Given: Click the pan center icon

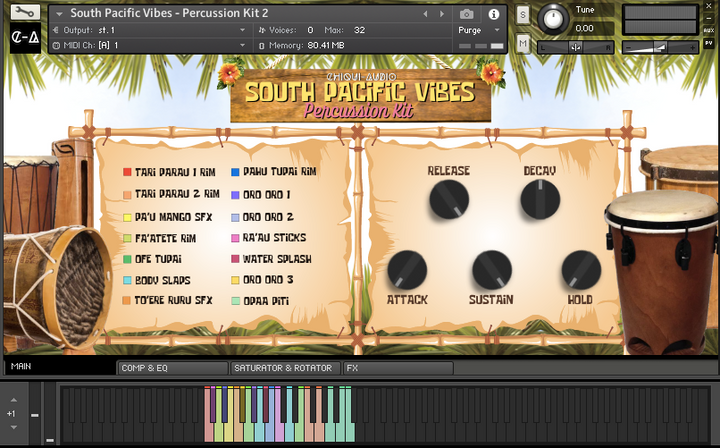Looking at the screenshot, I should [x=576, y=47].
